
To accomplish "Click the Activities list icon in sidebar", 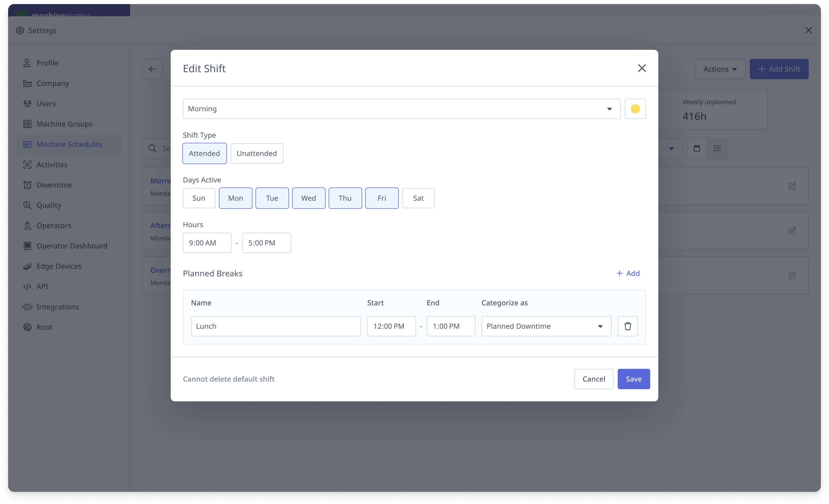I will [x=27, y=165].
